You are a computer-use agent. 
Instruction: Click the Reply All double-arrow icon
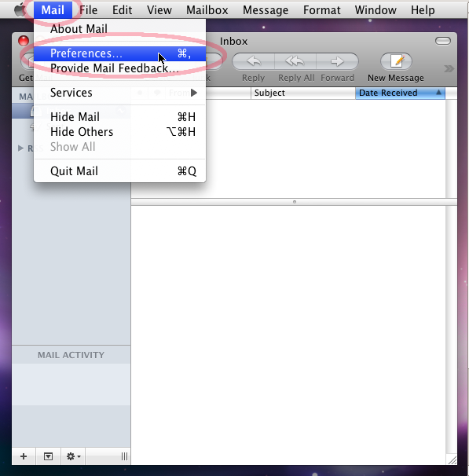coord(295,61)
